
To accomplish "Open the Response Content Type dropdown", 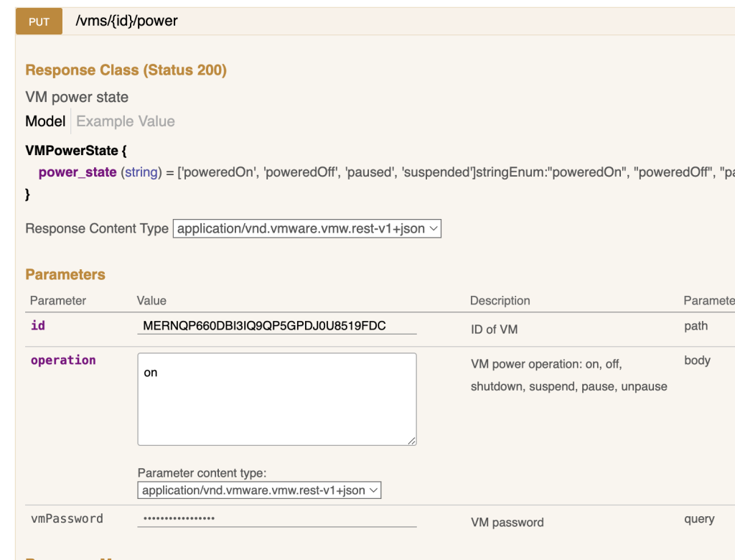I will click(306, 229).
